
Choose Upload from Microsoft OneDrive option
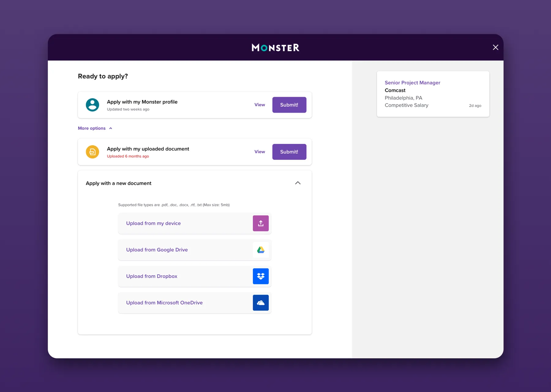[x=195, y=303]
